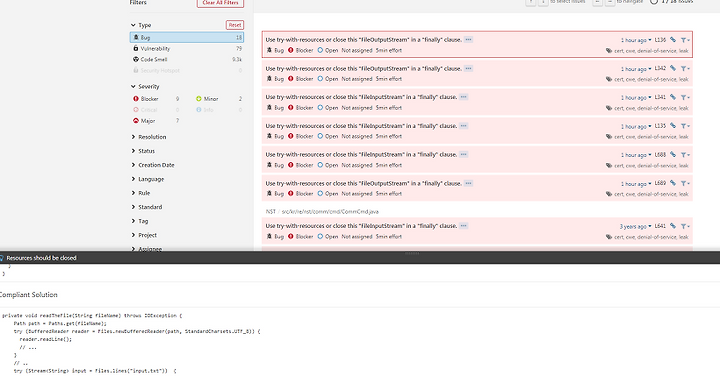This screenshot has width=720, height=376.
Task: Open similar issues filter on L136 issue
Action: click(685, 40)
